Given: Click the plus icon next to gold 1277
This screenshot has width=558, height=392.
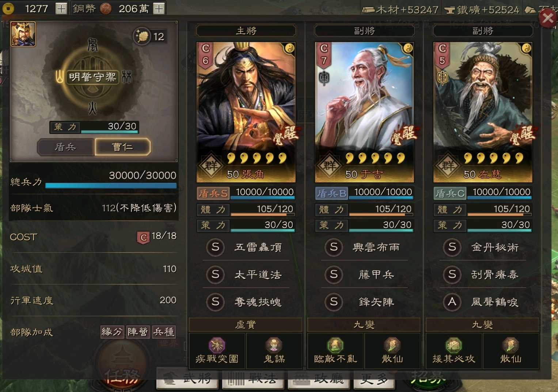Looking at the screenshot, I should pos(61,8).
